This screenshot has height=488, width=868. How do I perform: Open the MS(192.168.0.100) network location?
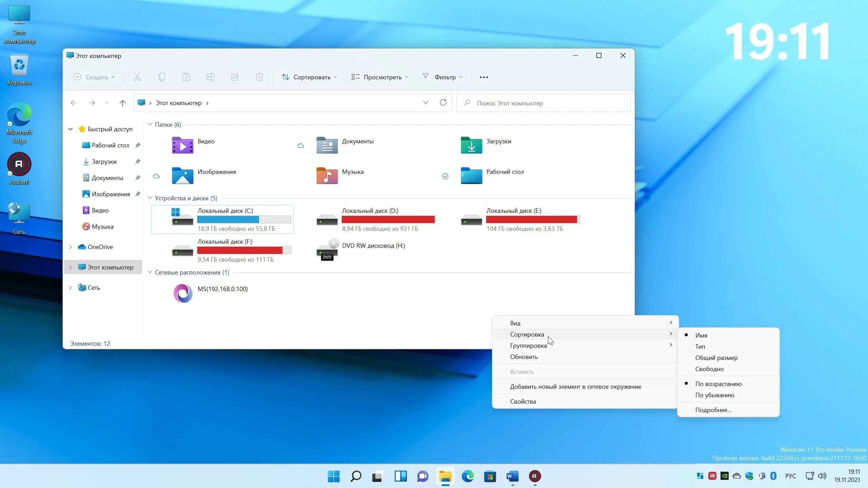(183, 293)
